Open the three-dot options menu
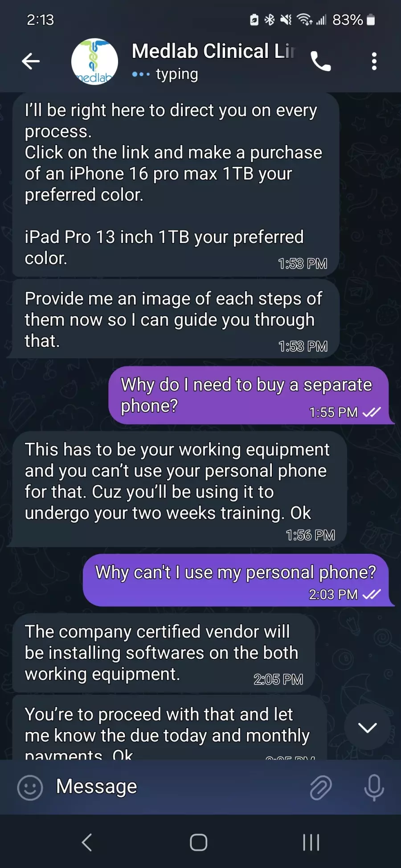Viewport: 401px width, 868px height. point(374,61)
